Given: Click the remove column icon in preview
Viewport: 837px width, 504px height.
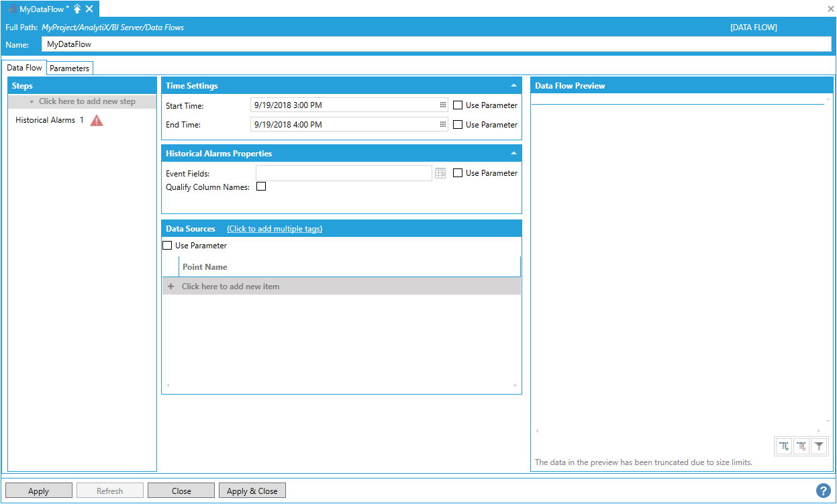Looking at the screenshot, I should point(801,446).
